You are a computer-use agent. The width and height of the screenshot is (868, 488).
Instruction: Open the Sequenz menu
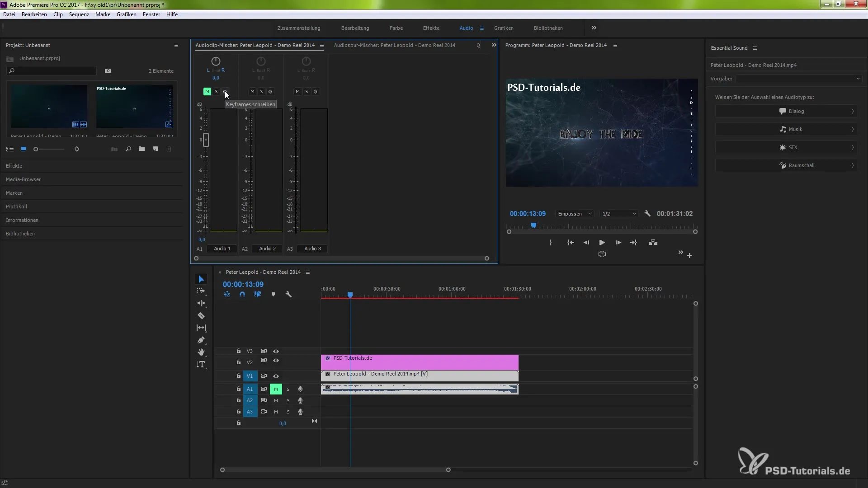(79, 14)
